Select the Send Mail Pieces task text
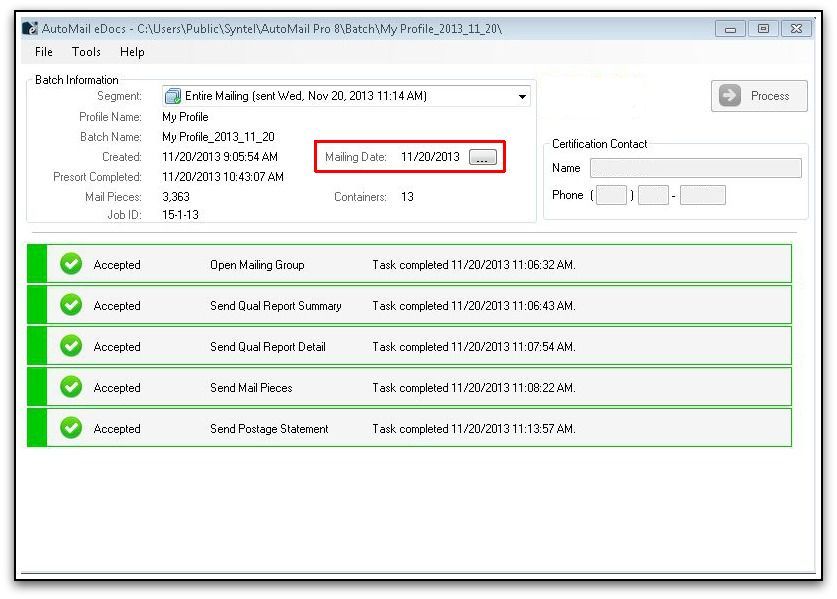 coord(251,388)
